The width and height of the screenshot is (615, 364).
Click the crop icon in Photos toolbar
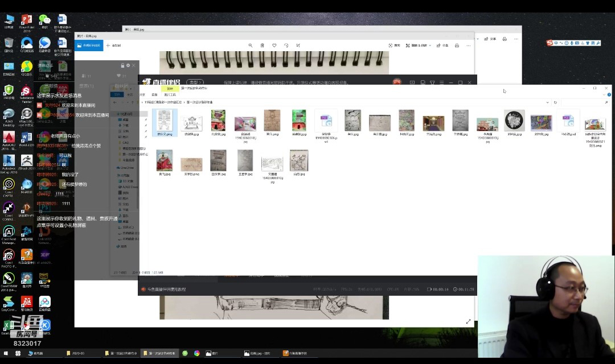(298, 45)
